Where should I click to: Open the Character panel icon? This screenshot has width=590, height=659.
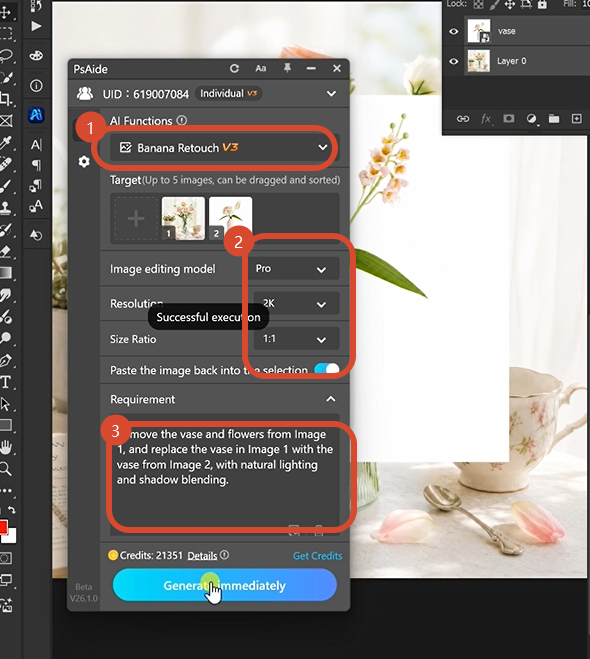click(x=37, y=145)
